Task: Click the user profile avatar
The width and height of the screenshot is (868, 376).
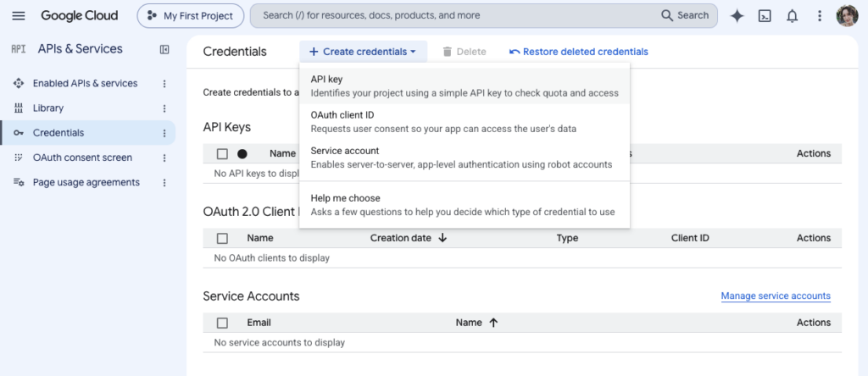Action: pos(847,15)
